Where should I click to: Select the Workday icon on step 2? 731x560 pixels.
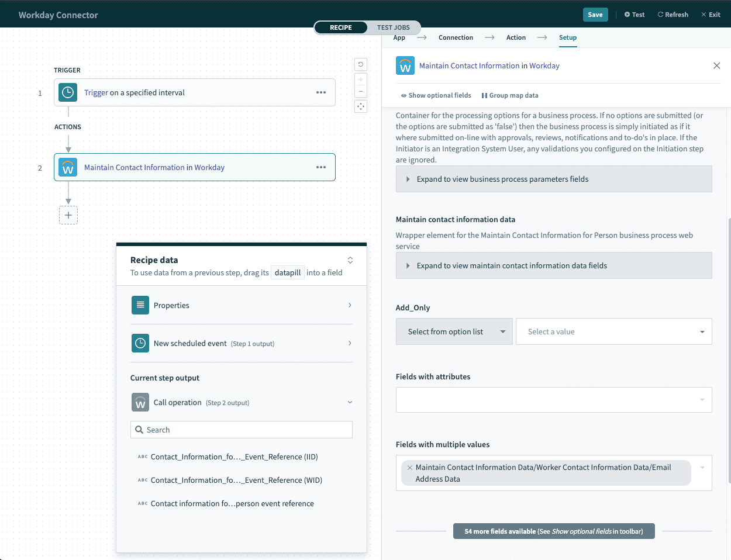(x=68, y=167)
